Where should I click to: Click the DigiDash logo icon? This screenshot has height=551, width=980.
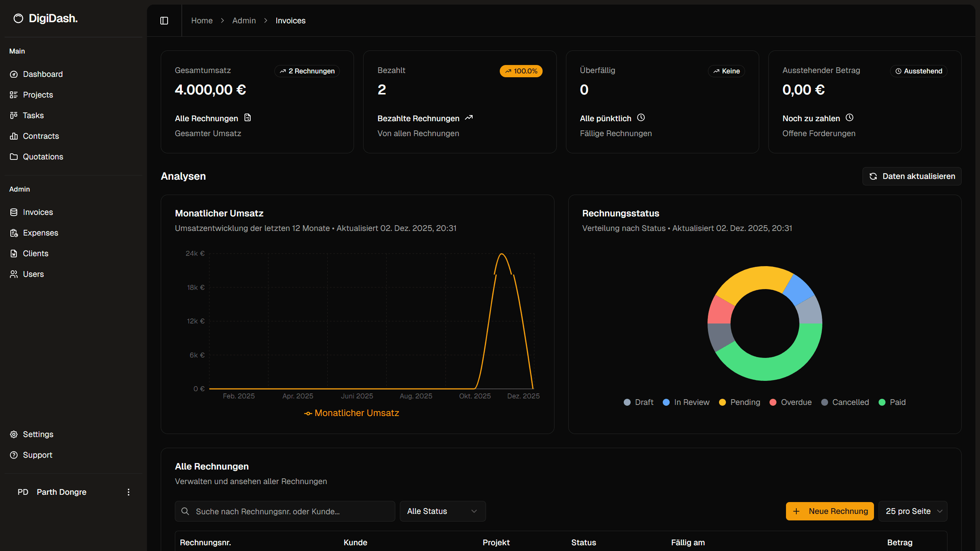click(x=18, y=18)
